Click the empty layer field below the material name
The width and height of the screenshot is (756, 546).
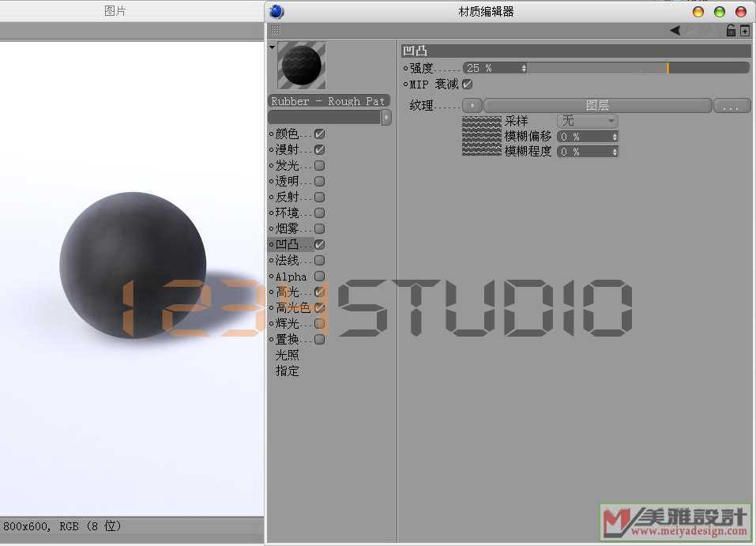325,117
